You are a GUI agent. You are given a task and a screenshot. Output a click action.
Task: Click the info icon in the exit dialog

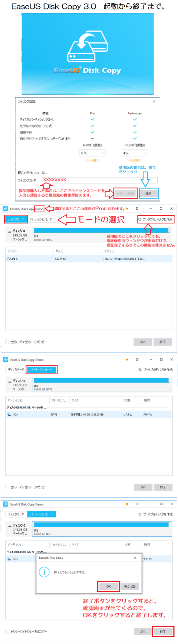coord(44,572)
